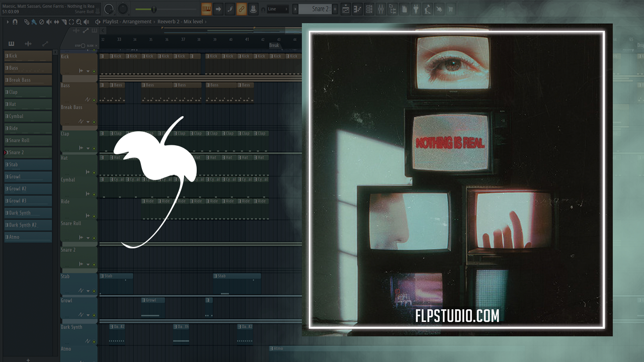The width and height of the screenshot is (644, 362).
Task: Click the shopping cart content library icon
Action: pos(450,9)
